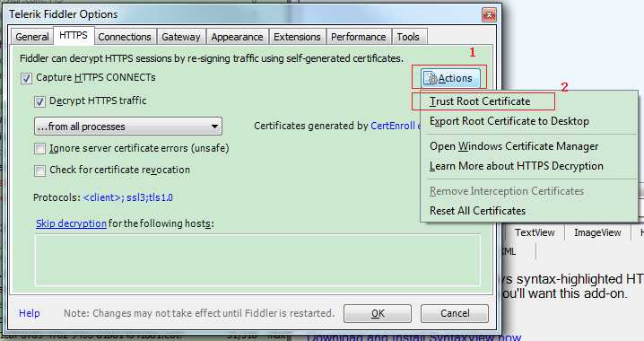
Task: Click the protocols link '<client>; ssl3;tls1.0'
Action: [127, 197]
